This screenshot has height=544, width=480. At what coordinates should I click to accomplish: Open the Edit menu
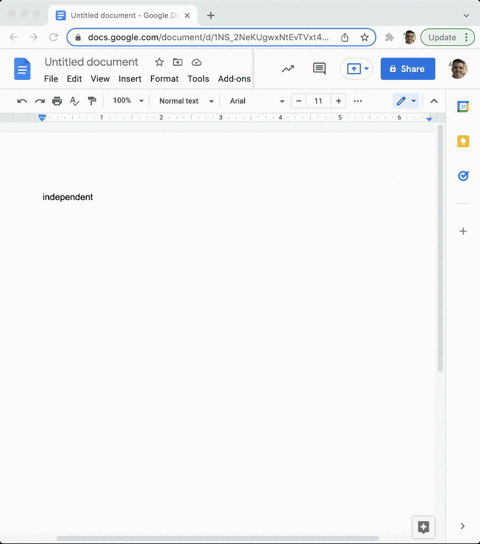click(74, 79)
